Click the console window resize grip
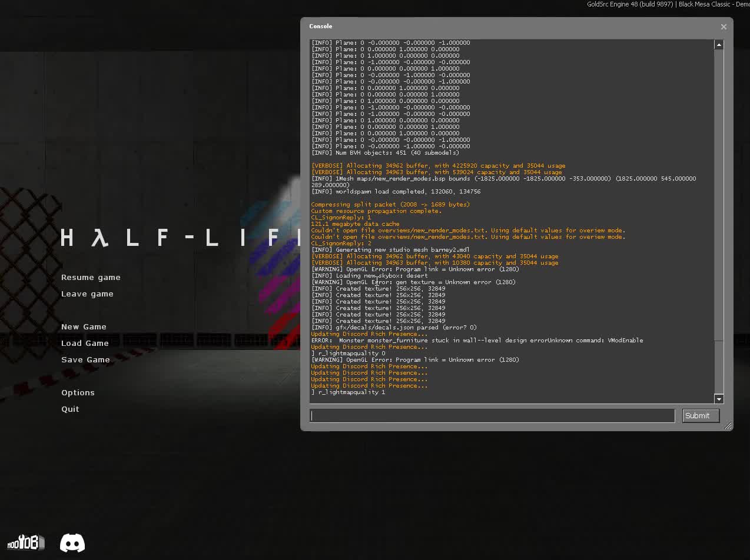This screenshot has height=560, width=750. pyautogui.click(x=728, y=426)
